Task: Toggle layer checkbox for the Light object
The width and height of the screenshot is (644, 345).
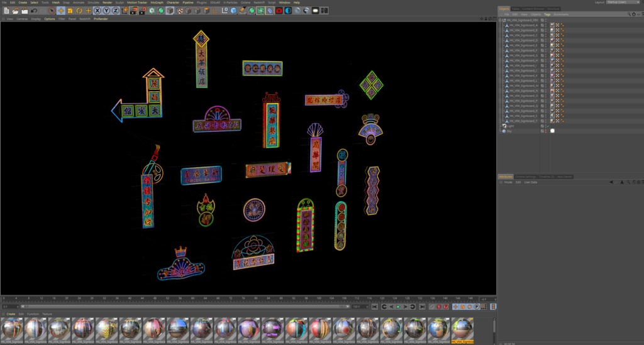Action: 542,126
